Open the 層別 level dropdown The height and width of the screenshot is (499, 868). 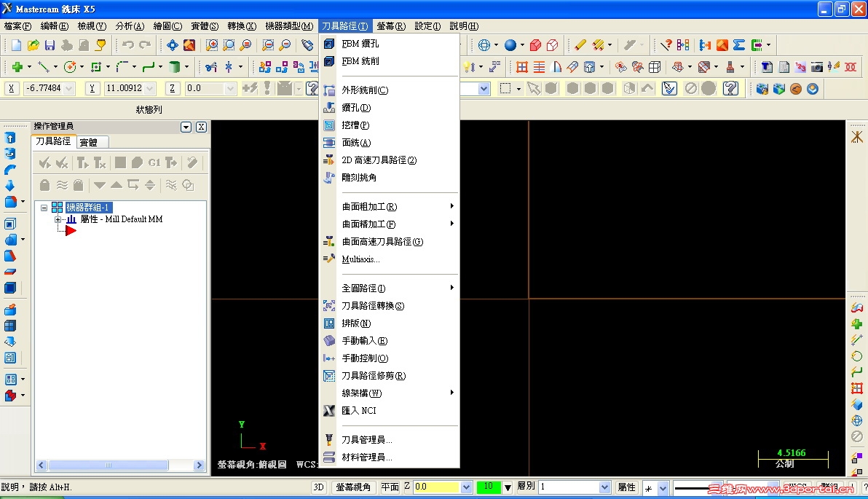pyautogui.click(x=604, y=487)
